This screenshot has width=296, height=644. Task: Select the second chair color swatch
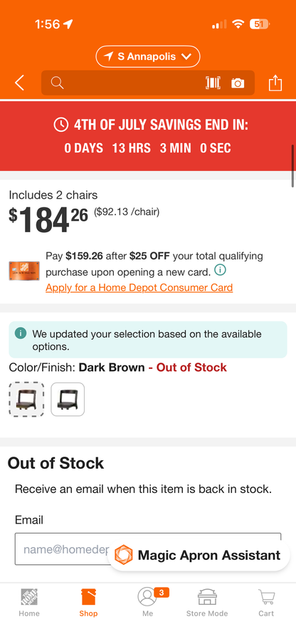[x=68, y=399]
